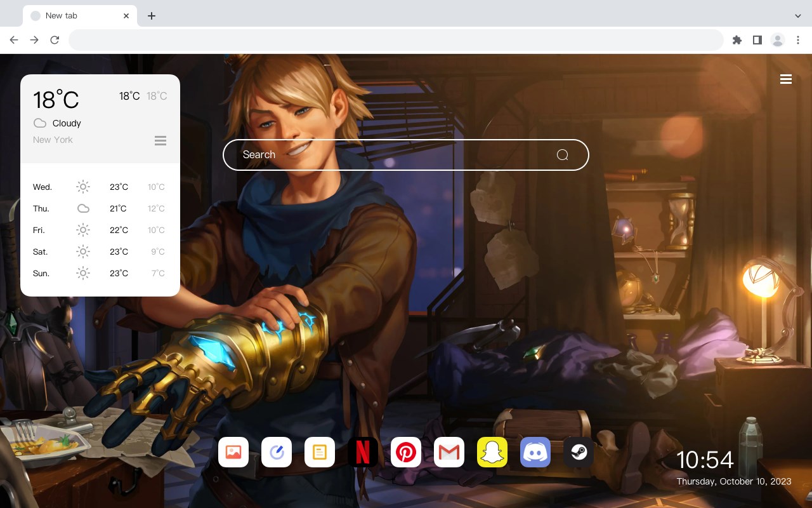Select the Sun. forecast day label
Image resolution: width=812 pixels, height=508 pixels.
tap(41, 273)
